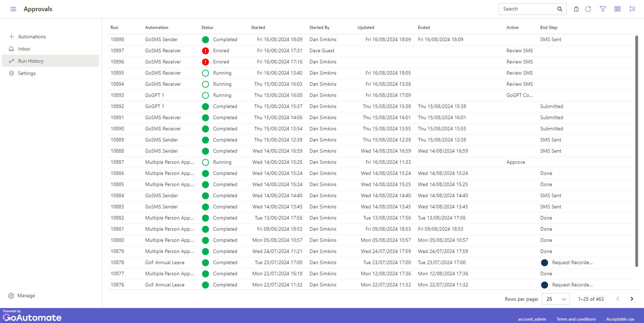Viewport: 644px width, 323px height.
Task: Click SMS Sent end step for run 10889
Action: (x=551, y=140)
